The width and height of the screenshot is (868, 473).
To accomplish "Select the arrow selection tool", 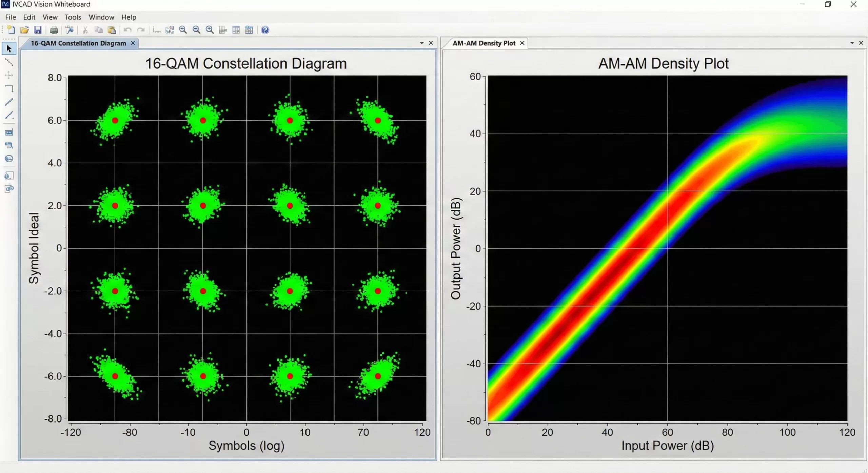I will [x=9, y=48].
